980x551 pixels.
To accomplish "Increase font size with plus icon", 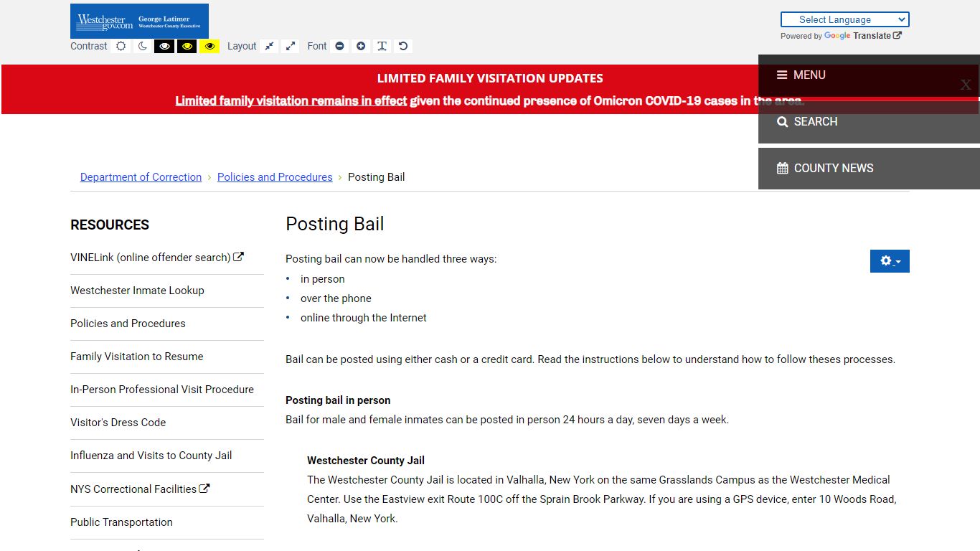I will point(361,46).
